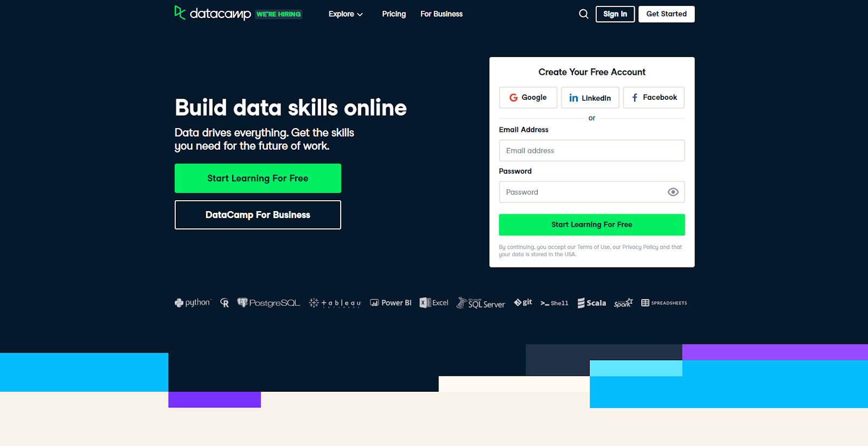This screenshot has height=446, width=868.
Task: Sign up with Google
Action: (x=528, y=98)
